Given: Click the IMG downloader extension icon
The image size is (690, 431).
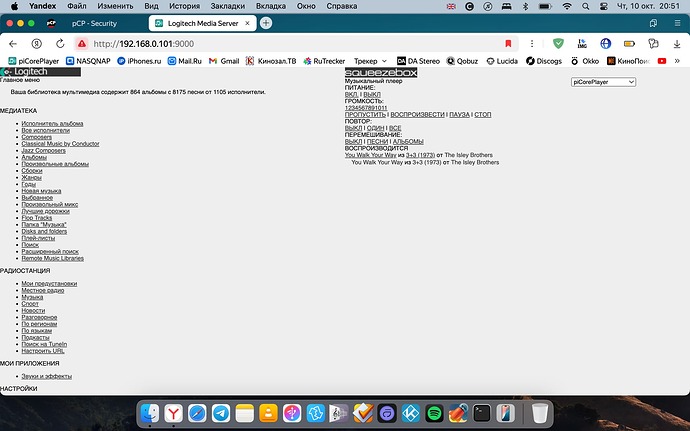Looking at the screenshot, I should coord(582,44).
